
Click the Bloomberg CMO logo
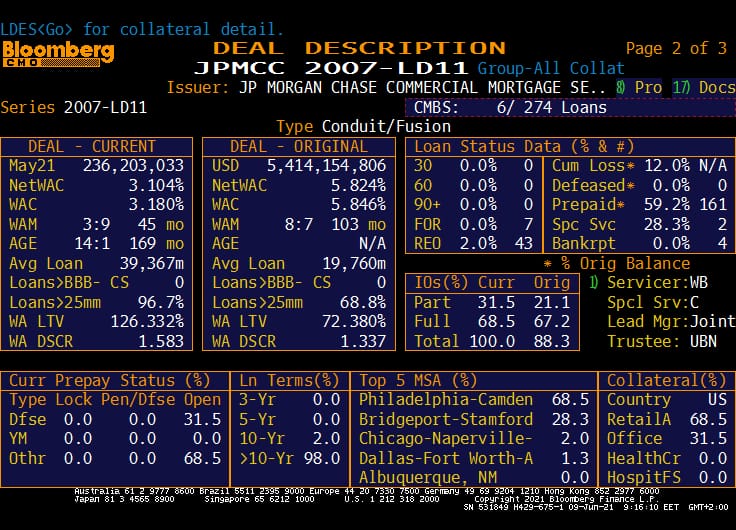[58, 54]
